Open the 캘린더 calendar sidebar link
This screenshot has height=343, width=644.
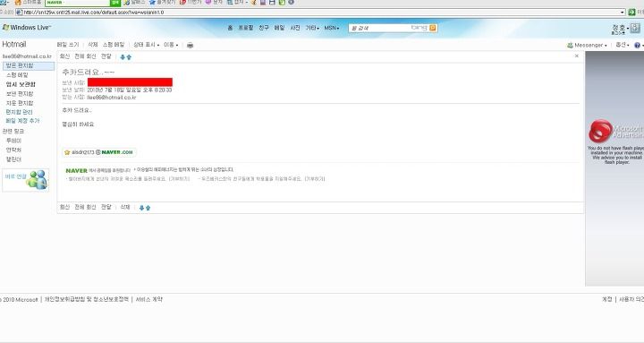point(13,159)
